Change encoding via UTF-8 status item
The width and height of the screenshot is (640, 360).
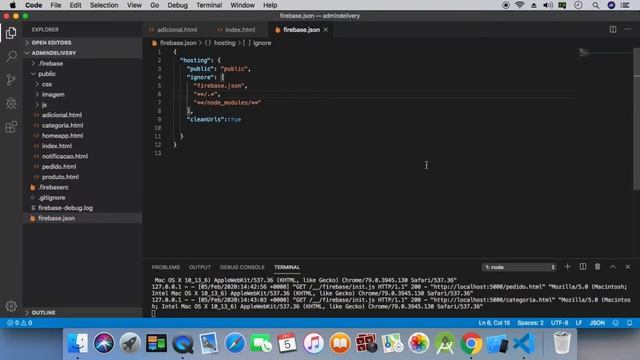(559, 323)
